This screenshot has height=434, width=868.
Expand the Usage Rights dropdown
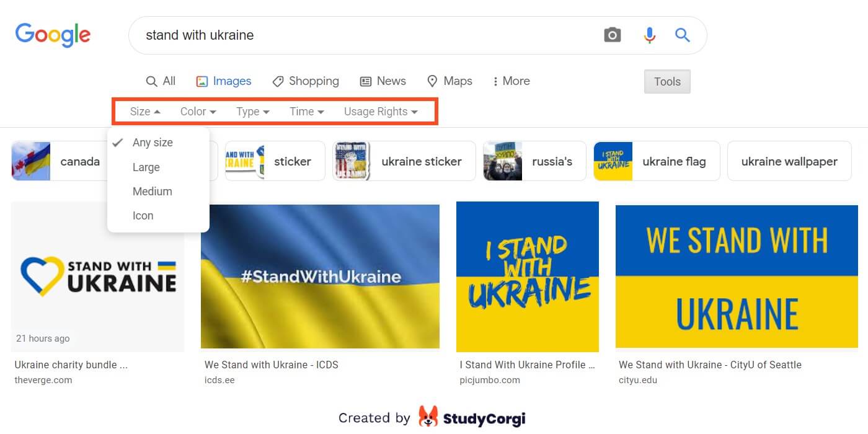click(381, 112)
